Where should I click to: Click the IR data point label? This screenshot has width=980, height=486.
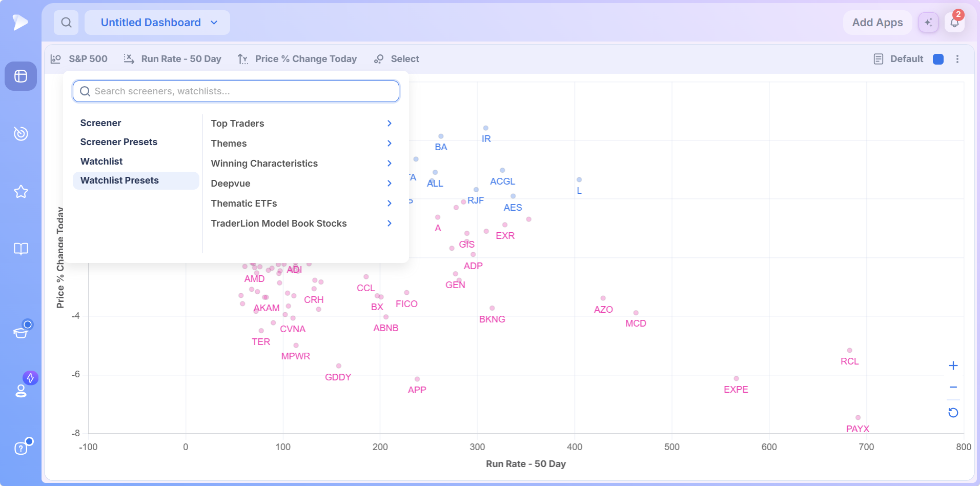tap(486, 139)
